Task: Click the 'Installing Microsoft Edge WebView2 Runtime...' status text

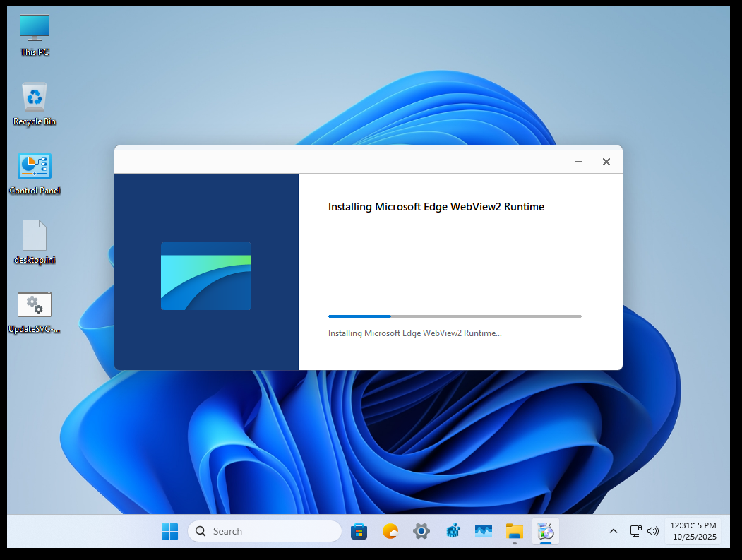Action: click(414, 333)
